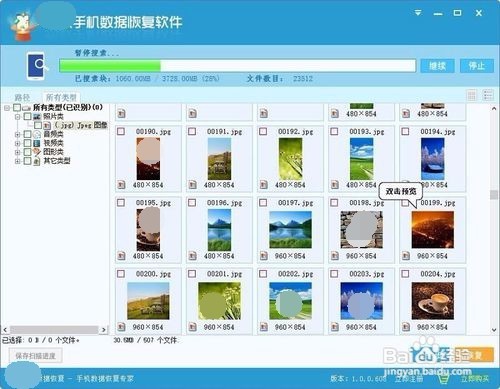Select the 图形类 graphics icon

(x=37, y=152)
